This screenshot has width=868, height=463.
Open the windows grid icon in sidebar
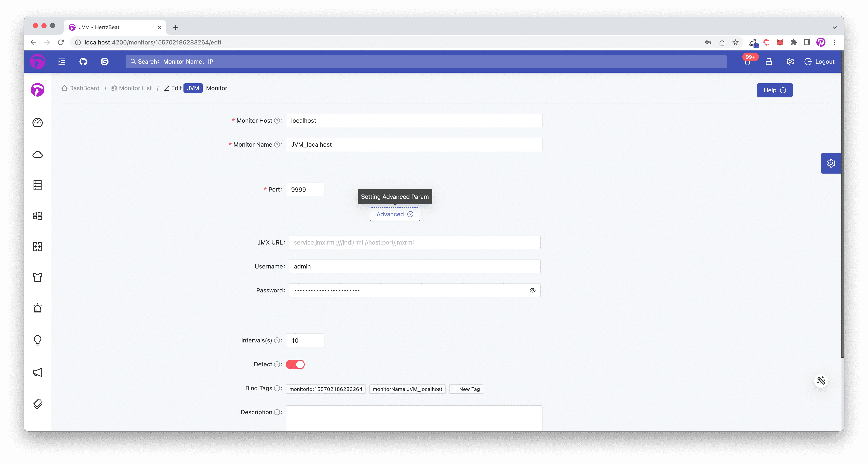[37, 216]
